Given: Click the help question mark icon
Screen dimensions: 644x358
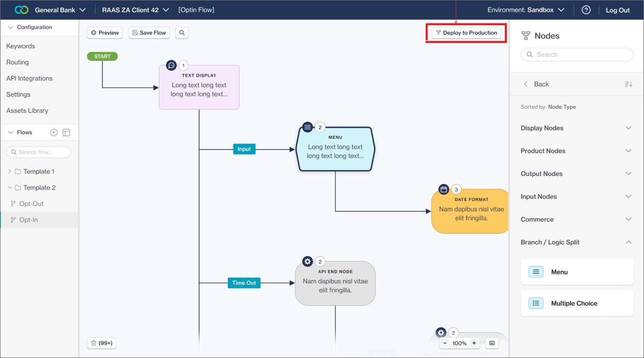Looking at the screenshot, I should 586,10.
